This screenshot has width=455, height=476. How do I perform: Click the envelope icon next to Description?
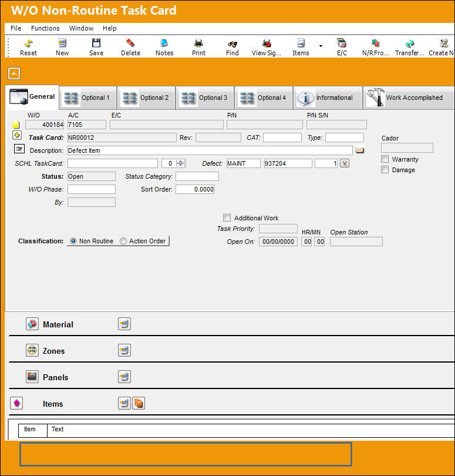point(360,150)
